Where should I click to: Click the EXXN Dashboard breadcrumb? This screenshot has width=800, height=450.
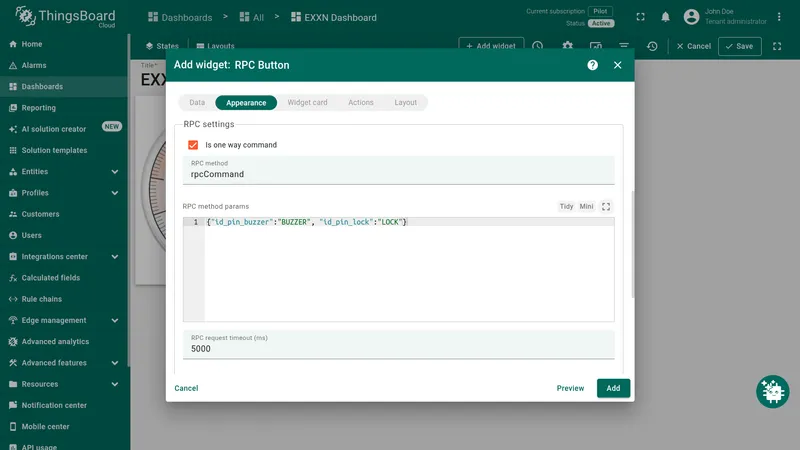(334, 17)
